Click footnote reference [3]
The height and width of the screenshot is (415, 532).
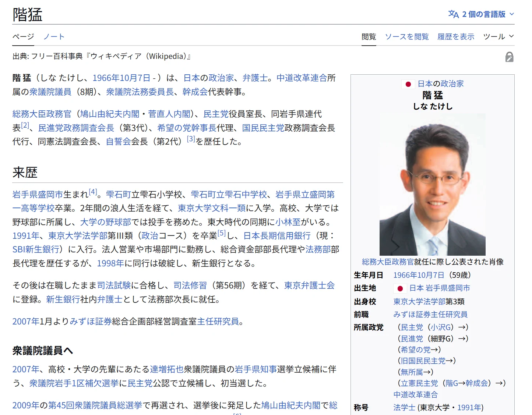coord(191,139)
